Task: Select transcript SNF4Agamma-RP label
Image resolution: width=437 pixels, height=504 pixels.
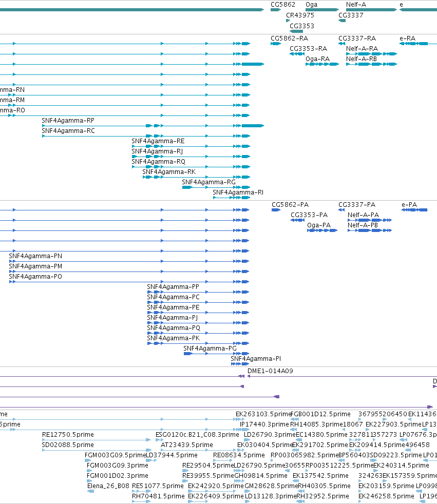Action: tap(68, 121)
